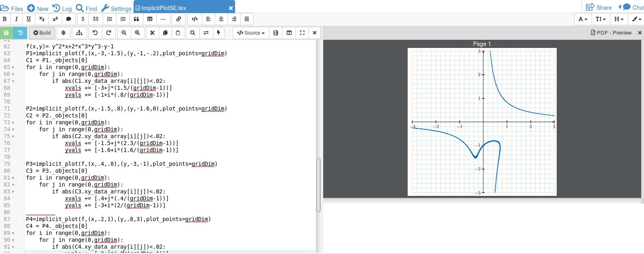
Task: Split editor frame horizontally
Action: click(x=276, y=33)
